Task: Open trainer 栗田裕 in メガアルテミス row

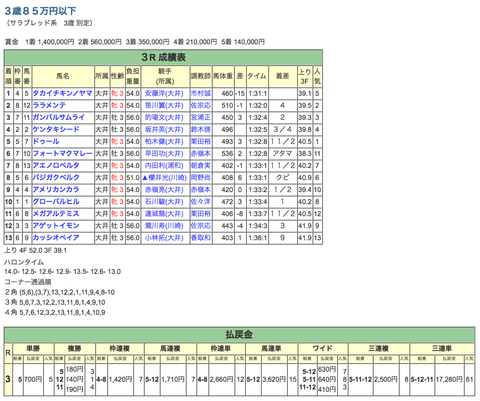Action: pos(201,214)
